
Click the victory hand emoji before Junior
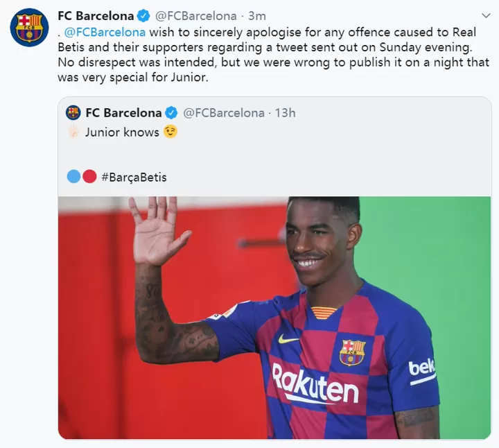tap(73, 132)
